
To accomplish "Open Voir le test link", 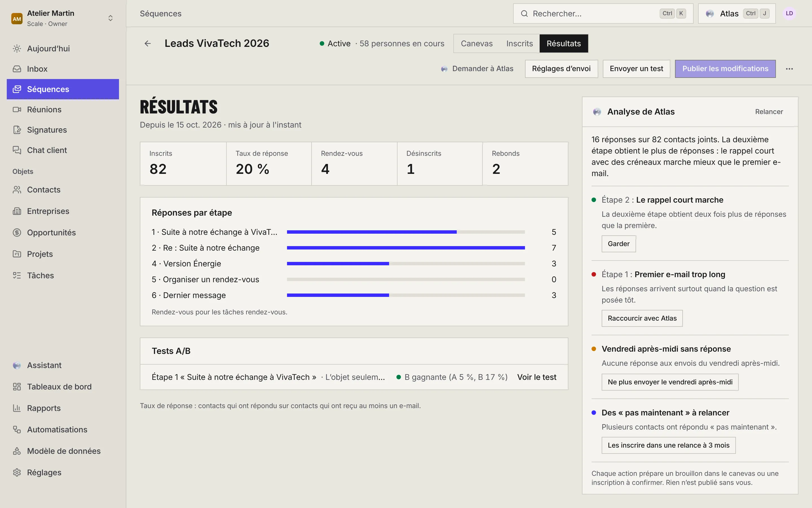I will coord(537,377).
